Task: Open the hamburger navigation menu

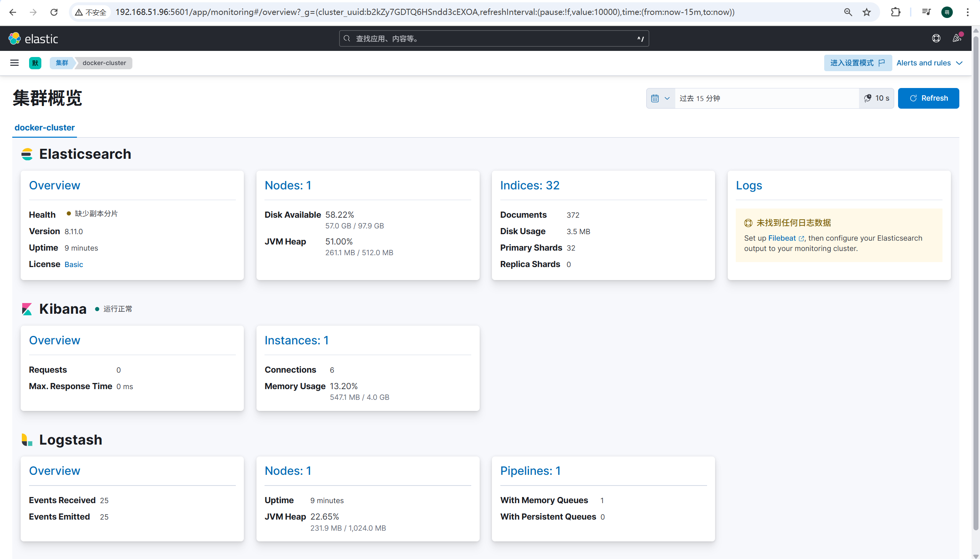Action: tap(14, 63)
